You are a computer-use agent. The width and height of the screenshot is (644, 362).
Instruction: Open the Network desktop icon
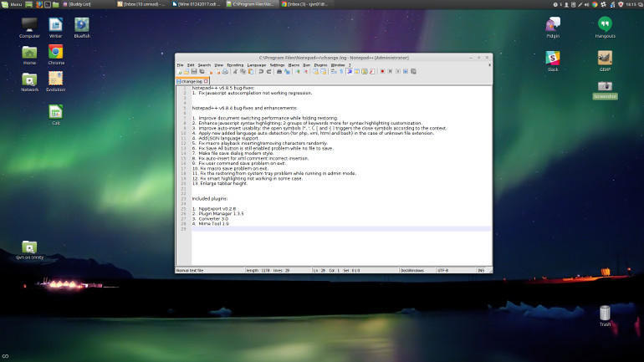(x=29, y=82)
